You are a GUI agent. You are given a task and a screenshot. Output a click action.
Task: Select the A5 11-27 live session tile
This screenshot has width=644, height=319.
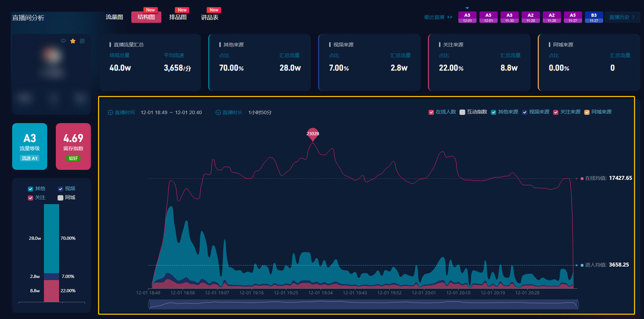(x=573, y=17)
